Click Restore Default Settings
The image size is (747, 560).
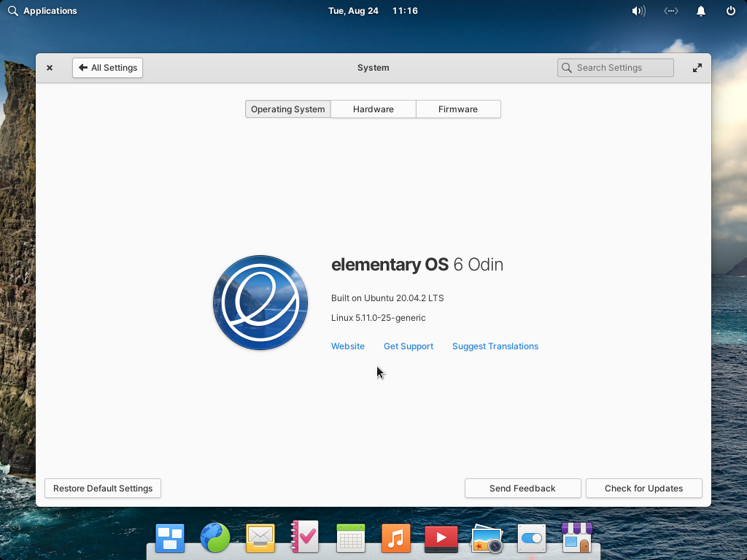103,488
